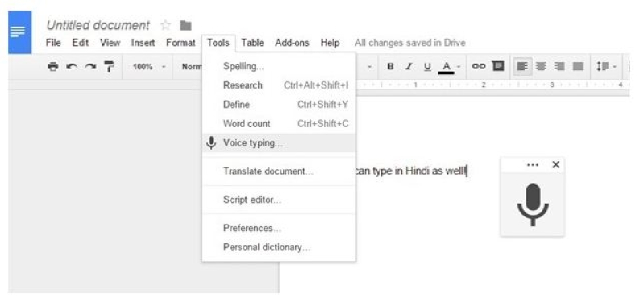Toggle Italic formatting
Image resolution: width=644 pixels, height=305 pixels.
[409, 67]
